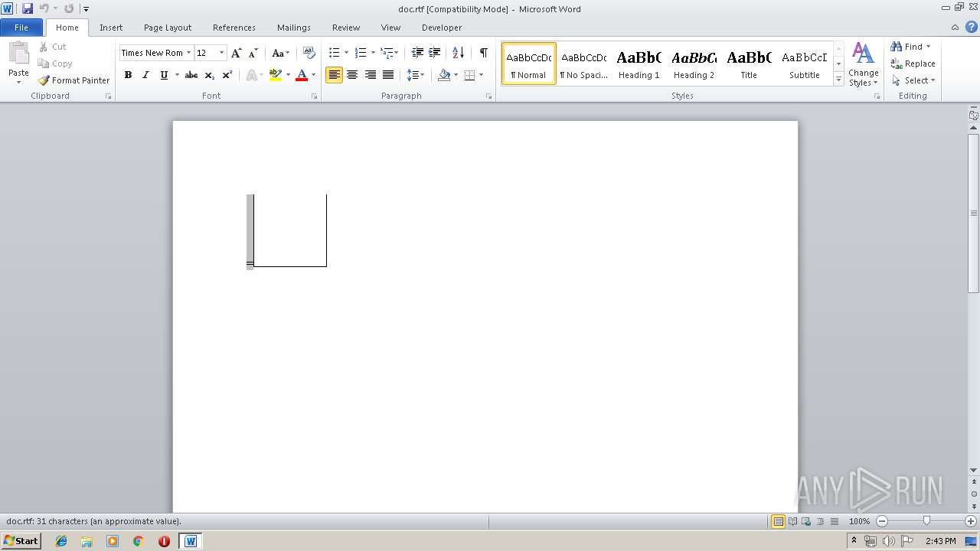Launch Internet Explorer from the taskbar

(61, 541)
